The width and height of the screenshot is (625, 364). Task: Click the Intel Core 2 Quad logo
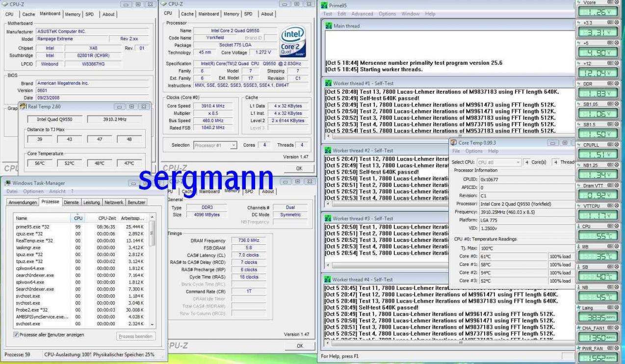[292, 41]
